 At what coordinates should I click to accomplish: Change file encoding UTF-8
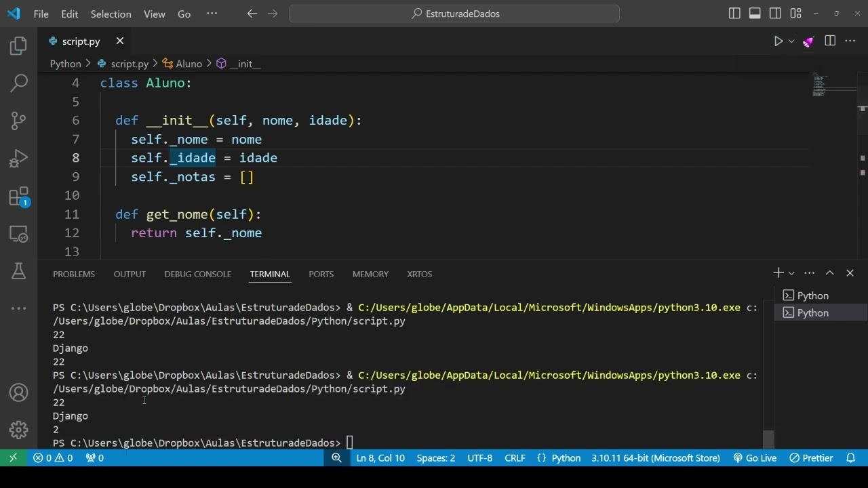[x=480, y=458]
